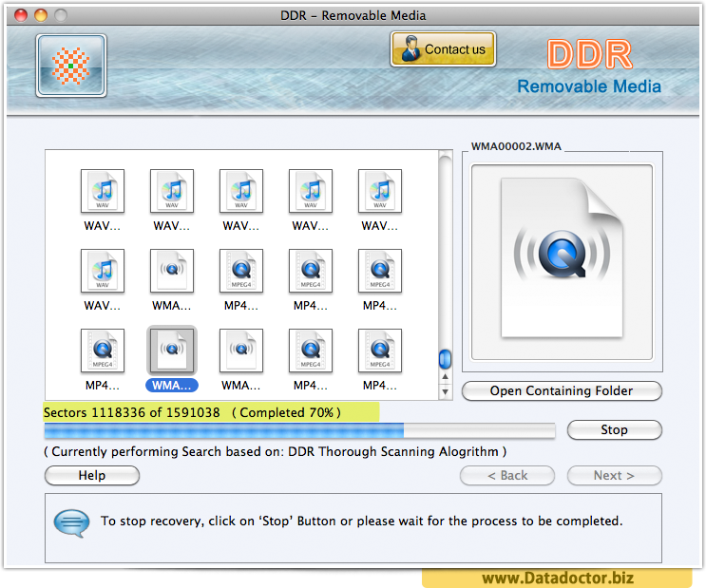Select first MP4 file in third row
Screen dimensions: 706x588
[103, 351]
